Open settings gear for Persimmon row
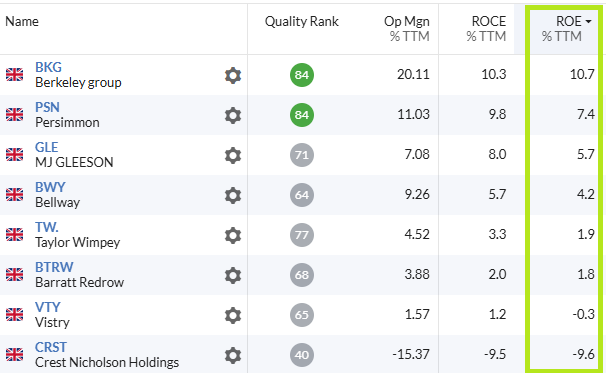Viewport: 606px width, 373px height. pyautogui.click(x=233, y=115)
